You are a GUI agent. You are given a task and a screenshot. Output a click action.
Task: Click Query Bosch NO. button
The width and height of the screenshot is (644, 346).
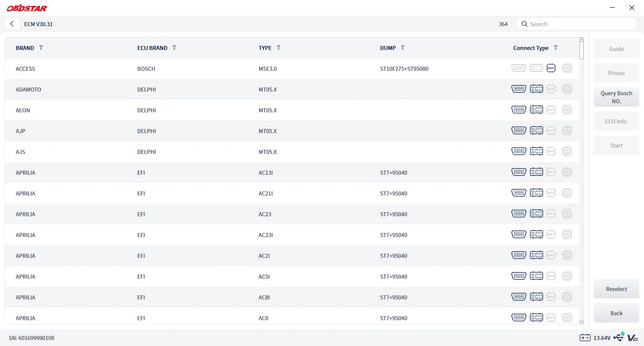[x=616, y=97]
